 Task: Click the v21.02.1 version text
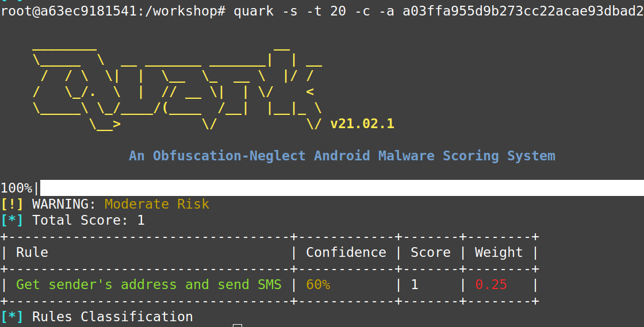362,124
